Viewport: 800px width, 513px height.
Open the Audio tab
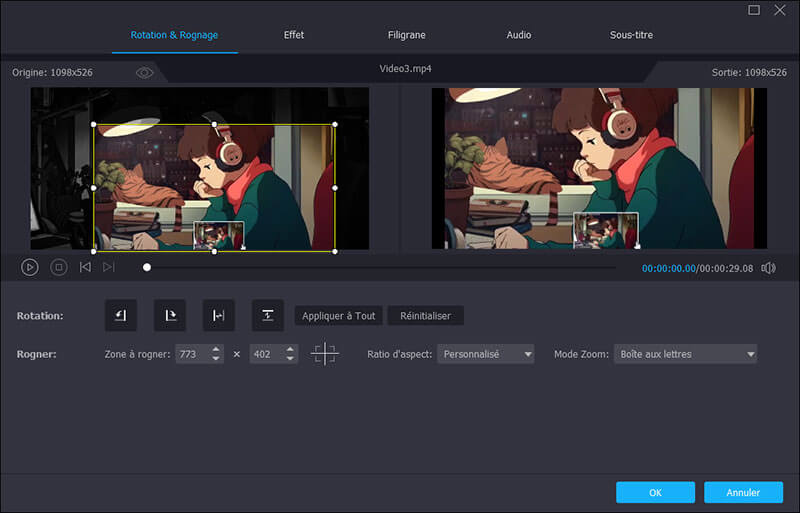[519, 35]
